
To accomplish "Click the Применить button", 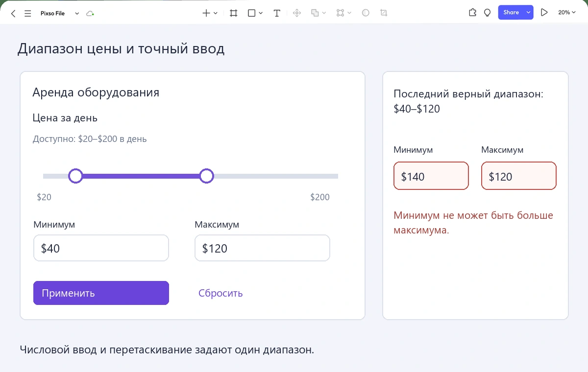I will (101, 293).
